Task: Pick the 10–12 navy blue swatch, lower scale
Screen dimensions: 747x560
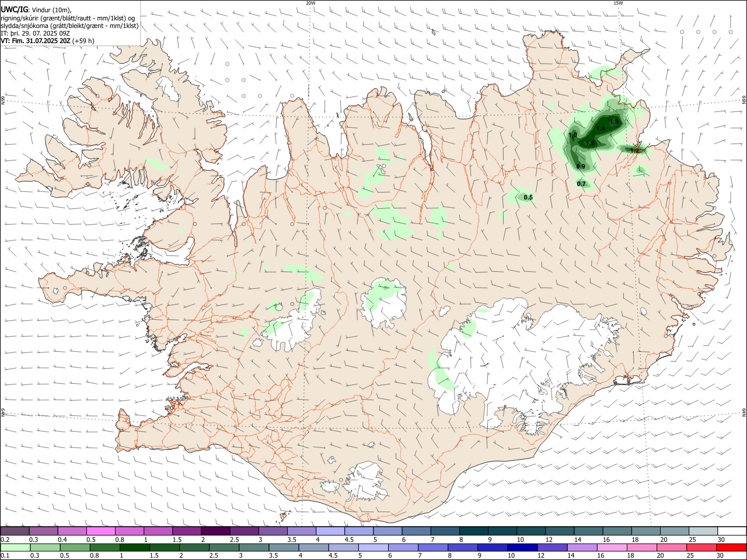Action: (522, 548)
